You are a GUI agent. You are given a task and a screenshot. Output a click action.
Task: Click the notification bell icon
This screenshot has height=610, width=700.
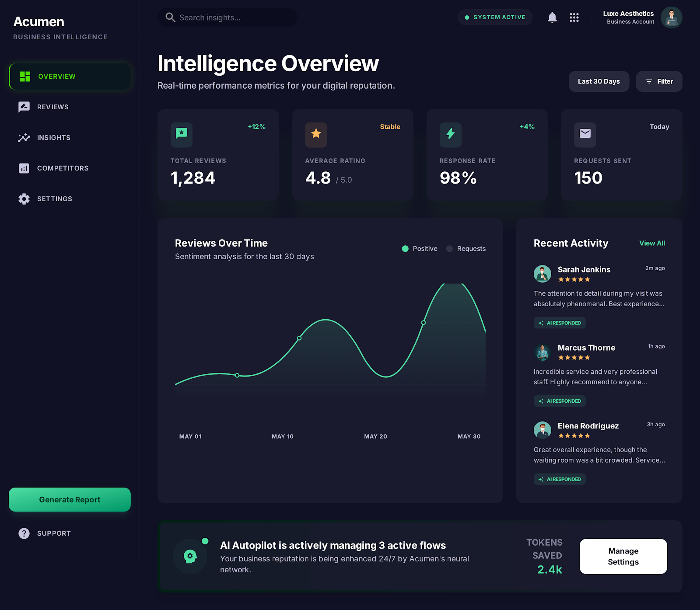point(552,17)
